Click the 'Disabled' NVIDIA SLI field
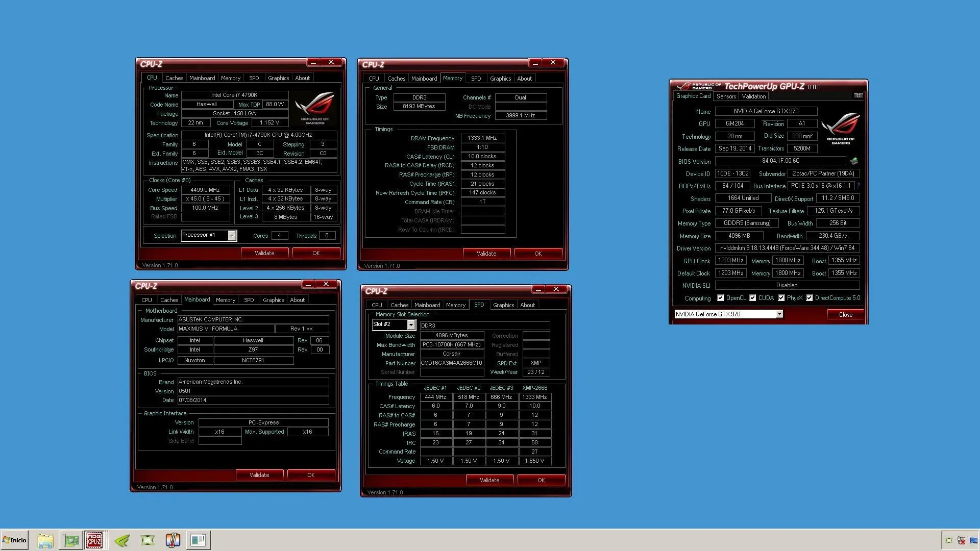This screenshot has height=551, width=980. tap(787, 285)
